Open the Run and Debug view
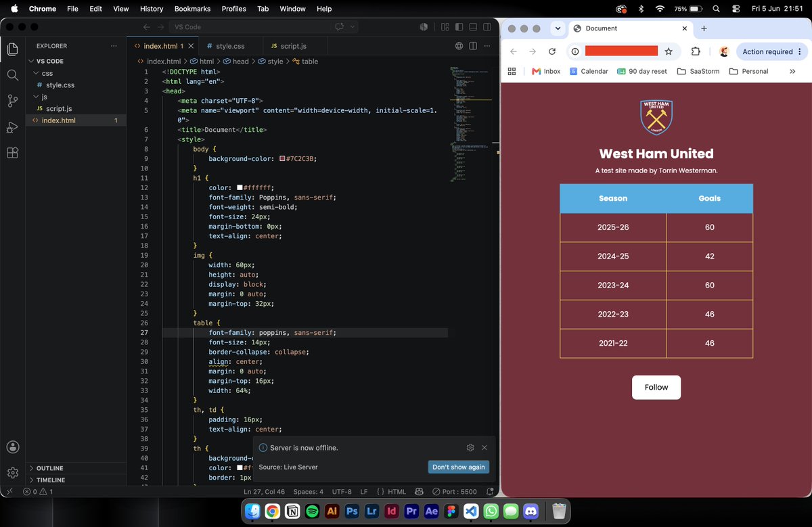Screen dimensions: 812x527 tap(12, 127)
